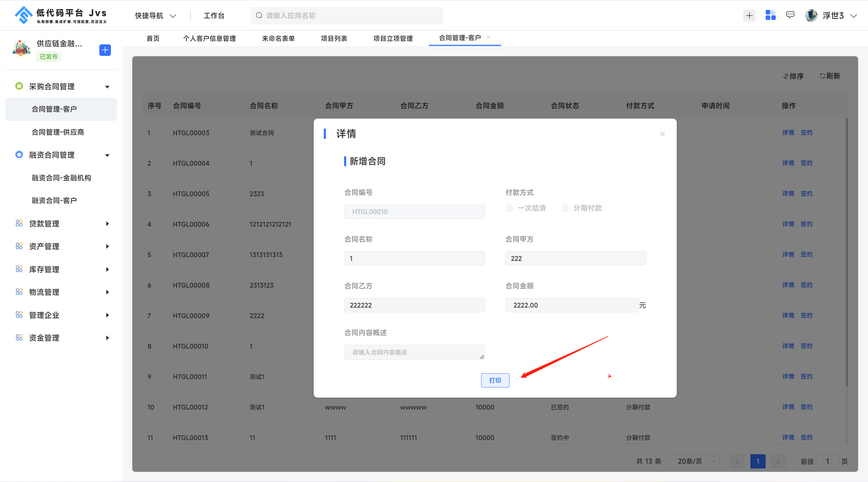
Task: Open the 快捷导航 dropdown
Action: point(156,16)
